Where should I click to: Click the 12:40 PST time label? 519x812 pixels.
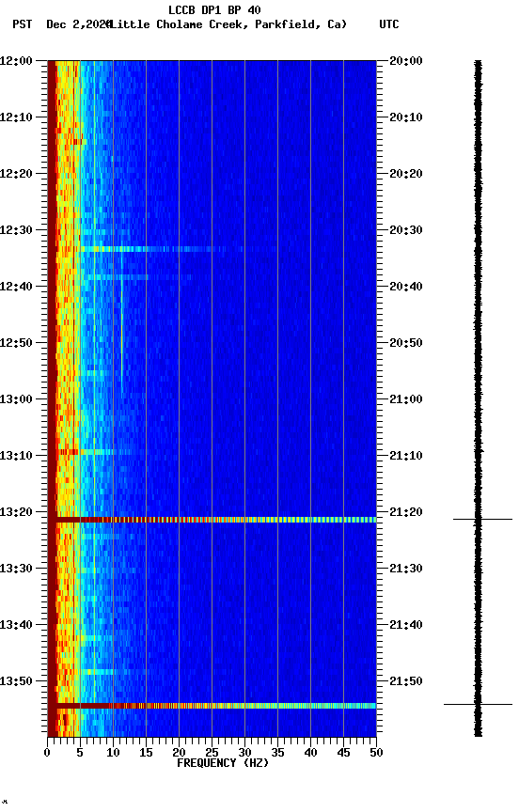coord(16,287)
